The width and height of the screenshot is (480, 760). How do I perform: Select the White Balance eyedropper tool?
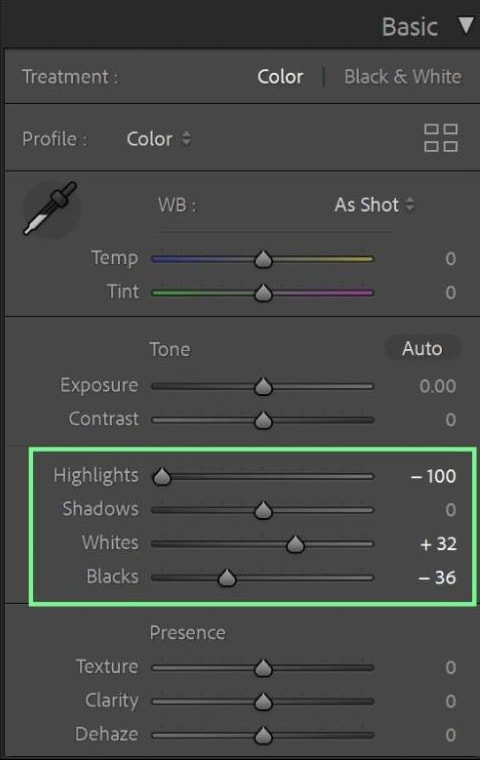(50, 209)
